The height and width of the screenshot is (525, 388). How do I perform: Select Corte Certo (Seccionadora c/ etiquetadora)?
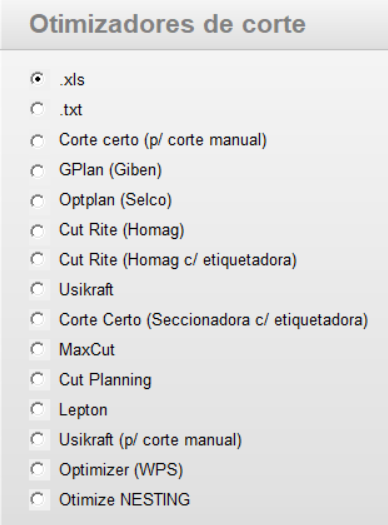click(x=37, y=319)
